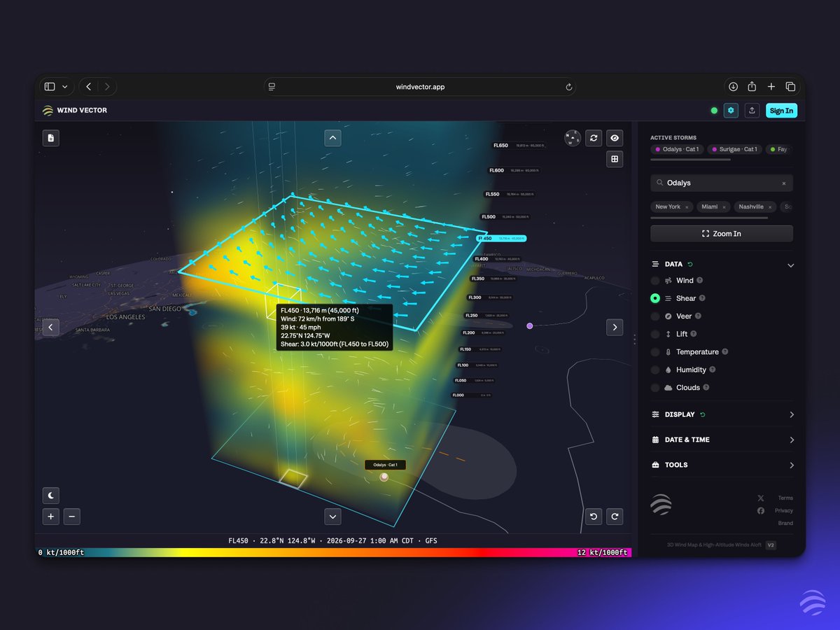Open the Terms link

[x=785, y=498]
